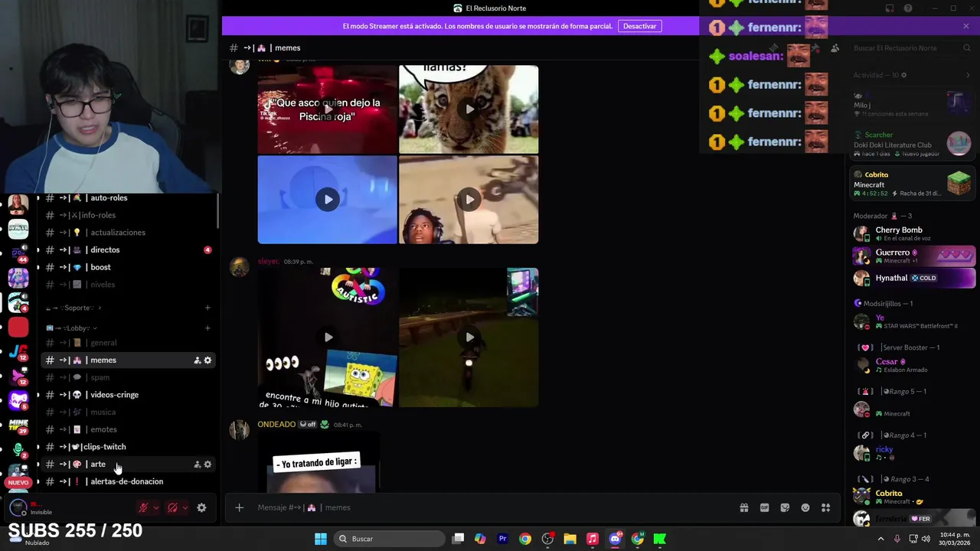Open the arte channel
980x551 pixels.
pos(128,465)
